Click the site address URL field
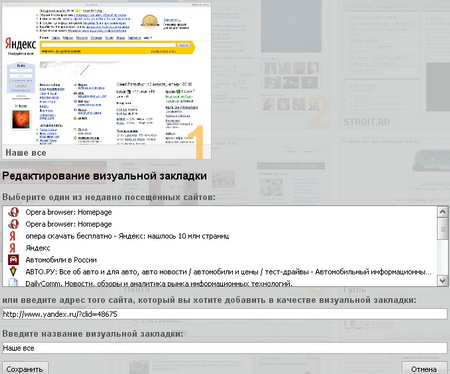Image resolution: width=450 pixels, height=374 pixels. pos(225,314)
